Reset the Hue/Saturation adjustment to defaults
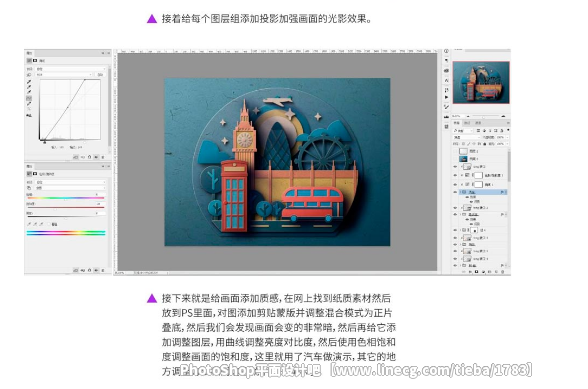The height and width of the screenshot is (389, 588). click(90, 270)
